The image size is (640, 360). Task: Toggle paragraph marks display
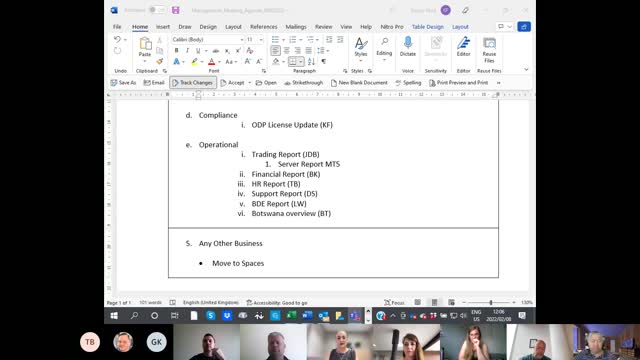coord(324,62)
